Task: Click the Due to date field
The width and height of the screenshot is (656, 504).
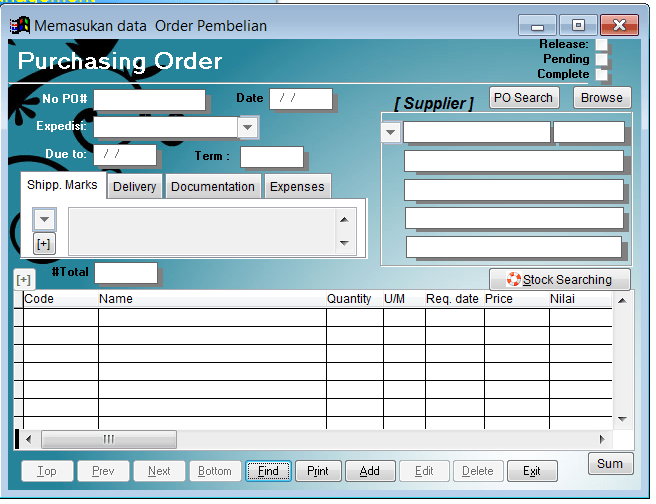Action: pos(125,155)
